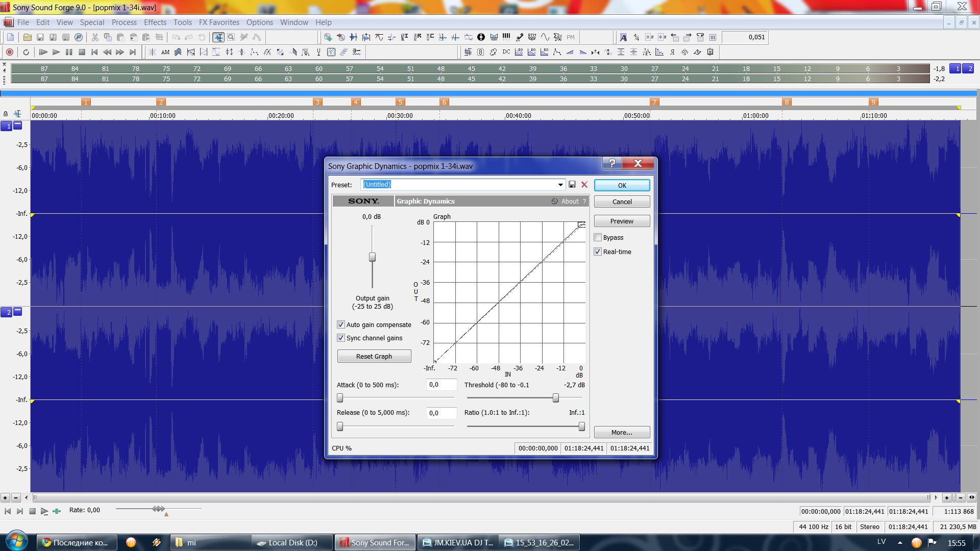Open the Burn CD tool
Viewport: 980px width, 551px height.
click(x=340, y=37)
